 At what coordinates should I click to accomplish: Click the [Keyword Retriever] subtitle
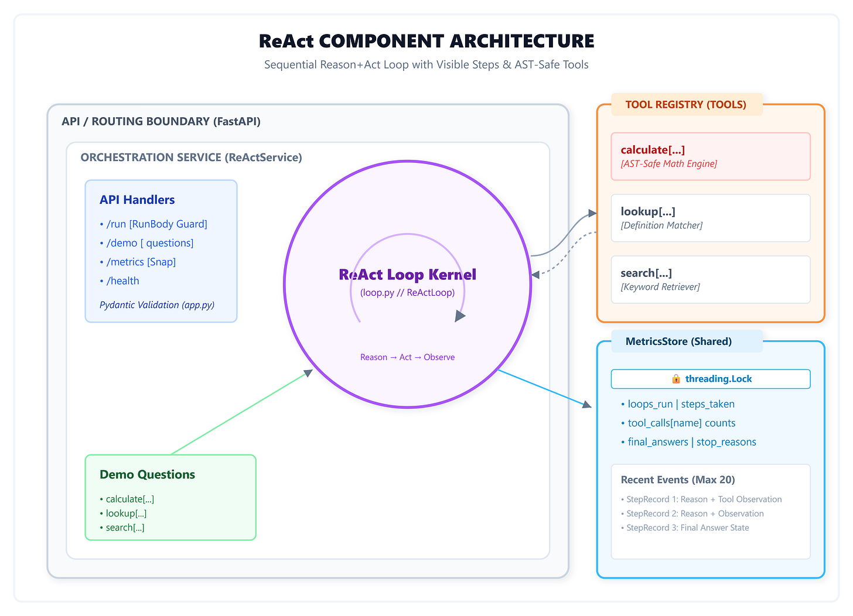click(x=660, y=287)
